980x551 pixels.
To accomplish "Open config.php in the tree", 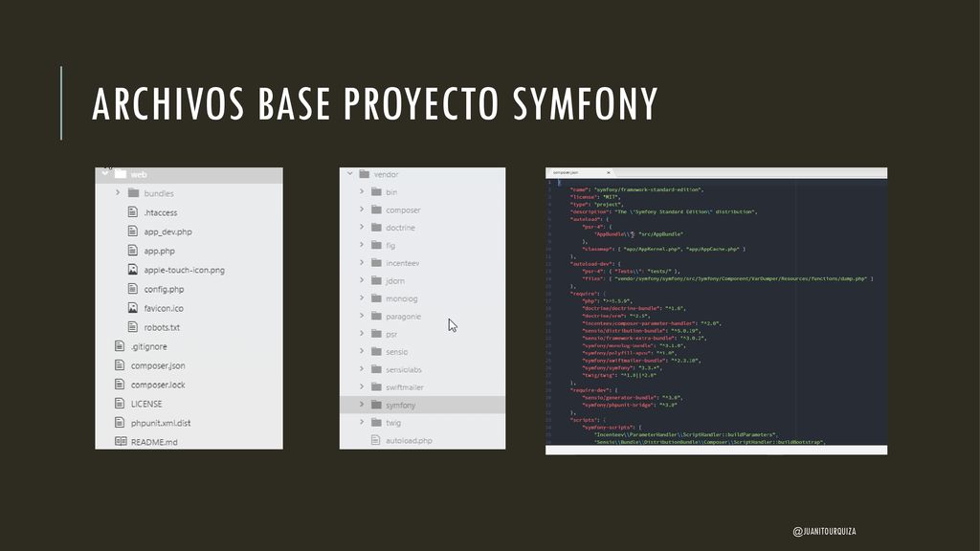I will coord(164,289).
